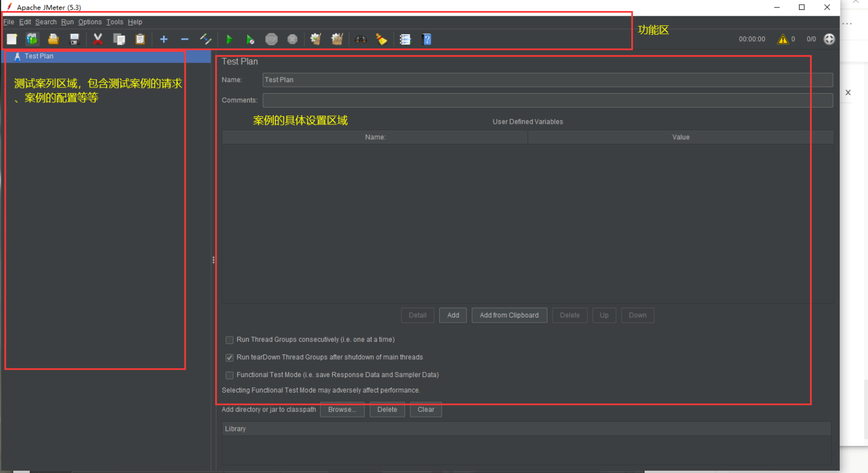The height and width of the screenshot is (473, 868).
Task: Click the Stop test icon
Action: [271, 39]
